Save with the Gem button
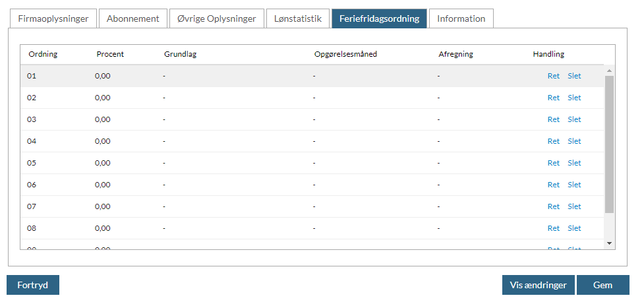The height and width of the screenshot is (308, 644). pos(602,285)
